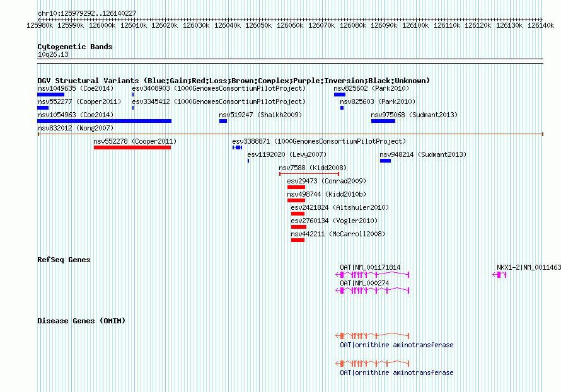Click the 126140k ruler label

pos(541,25)
